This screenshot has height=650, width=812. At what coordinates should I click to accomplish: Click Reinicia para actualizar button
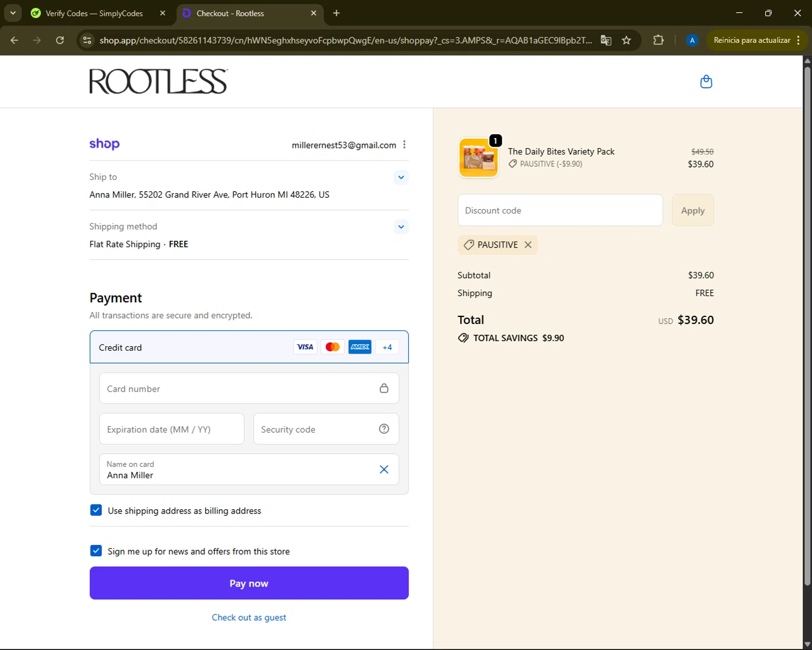point(757,40)
